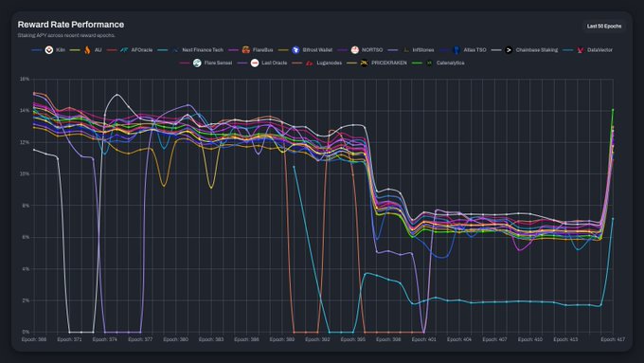Click Catenalytica's green line color swatch
644x363 pixels.
pyautogui.click(x=418, y=63)
